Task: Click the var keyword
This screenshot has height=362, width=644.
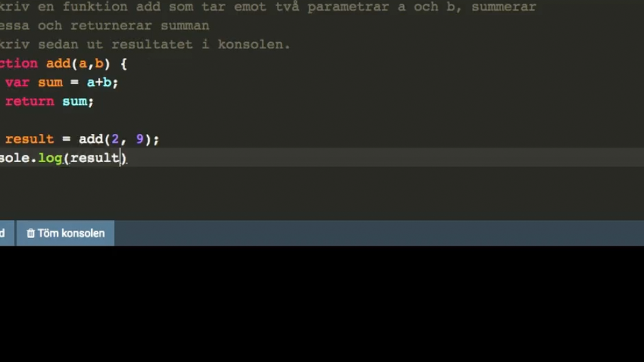Action: pyautogui.click(x=17, y=82)
